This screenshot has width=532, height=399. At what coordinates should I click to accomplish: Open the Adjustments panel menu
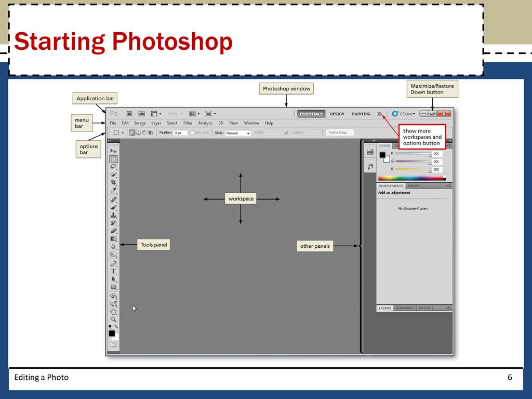point(448,185)
